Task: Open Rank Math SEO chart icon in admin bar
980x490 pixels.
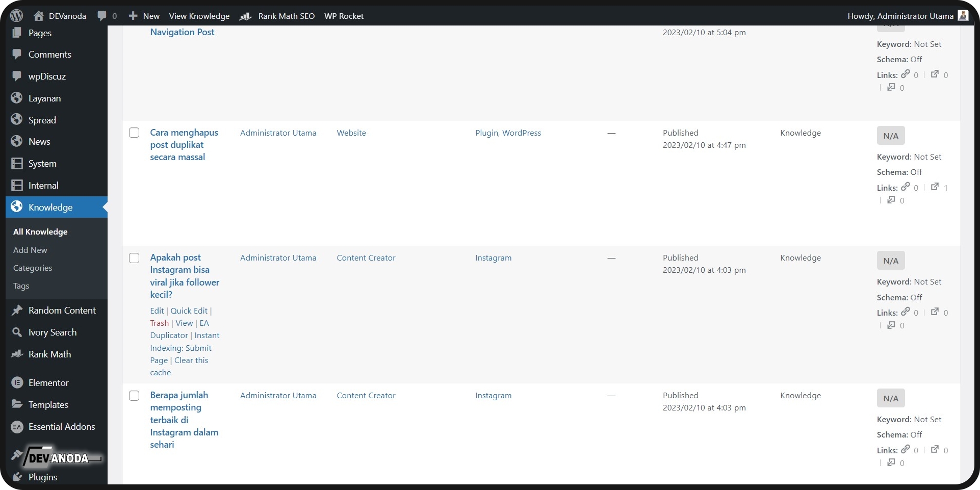Action: [246, 16]
